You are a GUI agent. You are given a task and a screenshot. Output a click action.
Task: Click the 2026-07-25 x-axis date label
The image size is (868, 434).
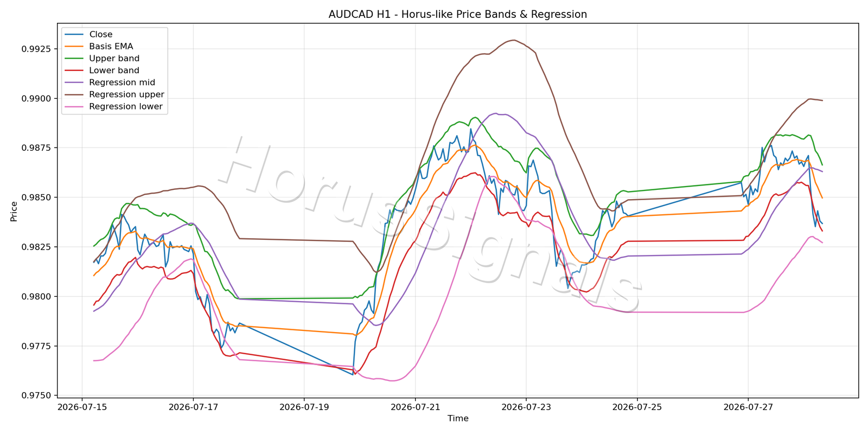point(637,407)
